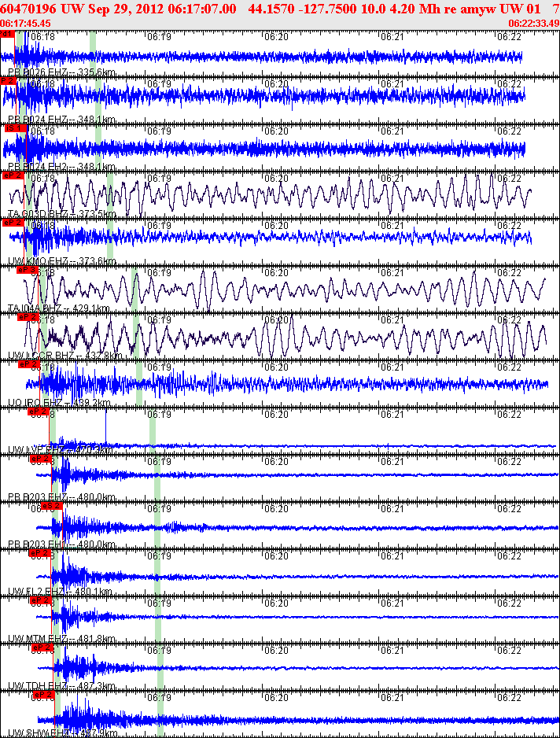Viewport: 560px width, 738px height.
Task: Click the Pd1 pick flag on PB B026 trace
Action: tap(6, 34)
